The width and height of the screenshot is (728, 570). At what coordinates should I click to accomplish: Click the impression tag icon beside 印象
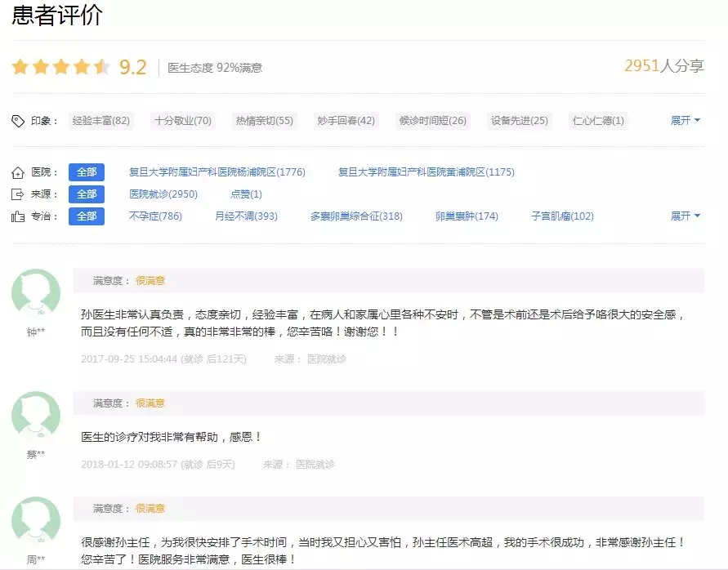18,121
